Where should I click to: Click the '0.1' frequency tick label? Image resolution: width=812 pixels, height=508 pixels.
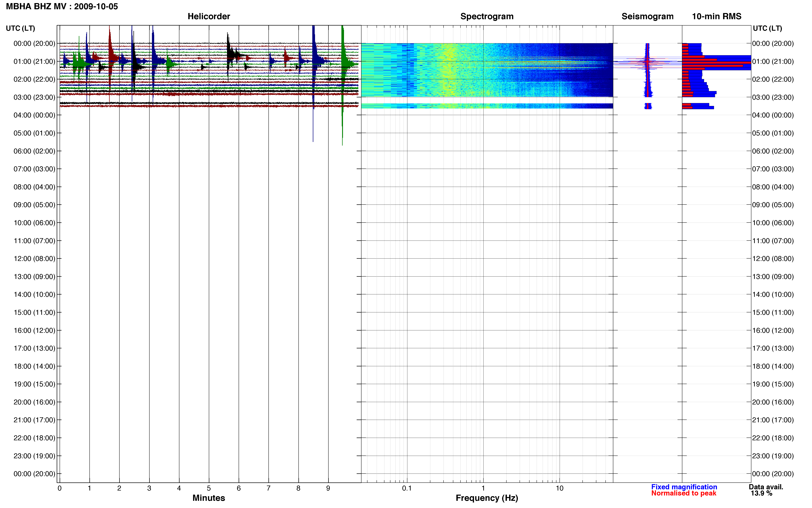click(407, 488)
